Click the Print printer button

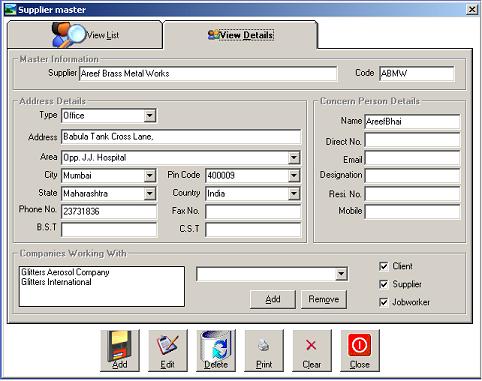264,350
